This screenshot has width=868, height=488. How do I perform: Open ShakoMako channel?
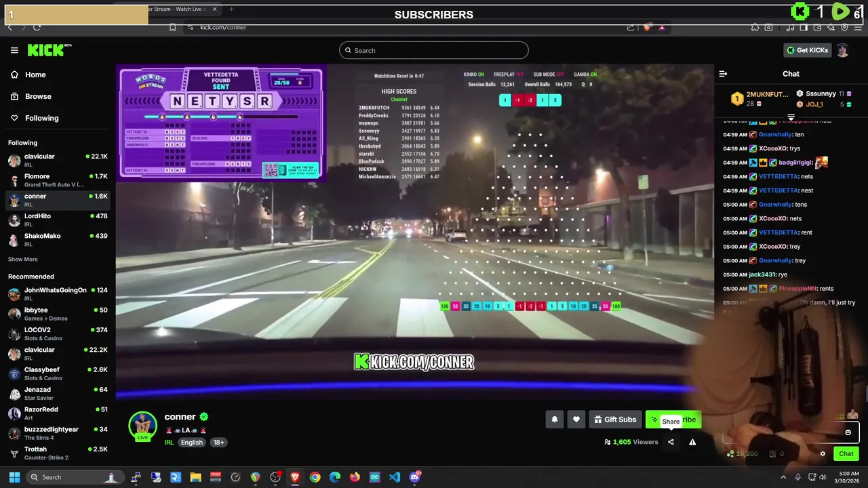coord(58,239)
